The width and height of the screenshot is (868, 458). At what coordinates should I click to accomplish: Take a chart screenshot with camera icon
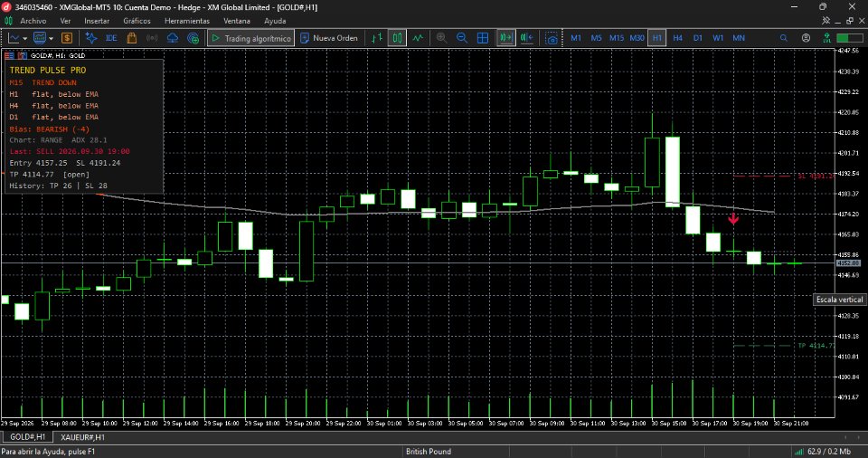(x=552, y=38)
